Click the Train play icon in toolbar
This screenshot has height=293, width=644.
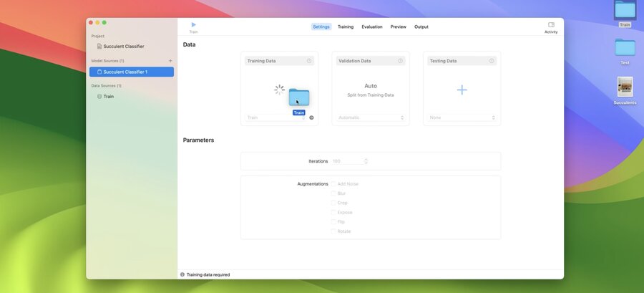coord(193,24)
